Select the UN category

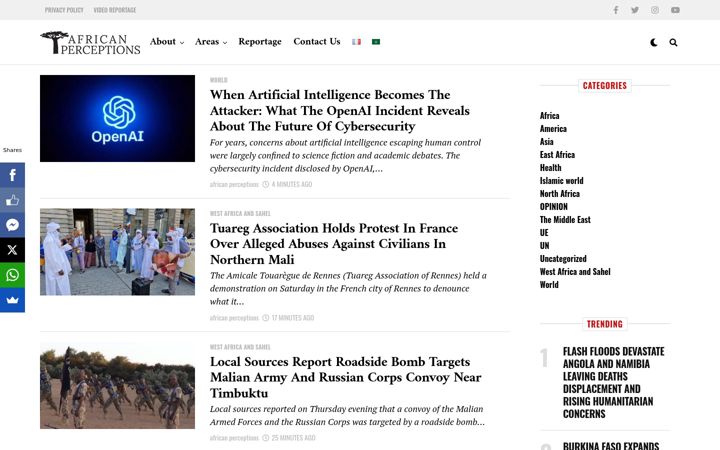point(545,246)
